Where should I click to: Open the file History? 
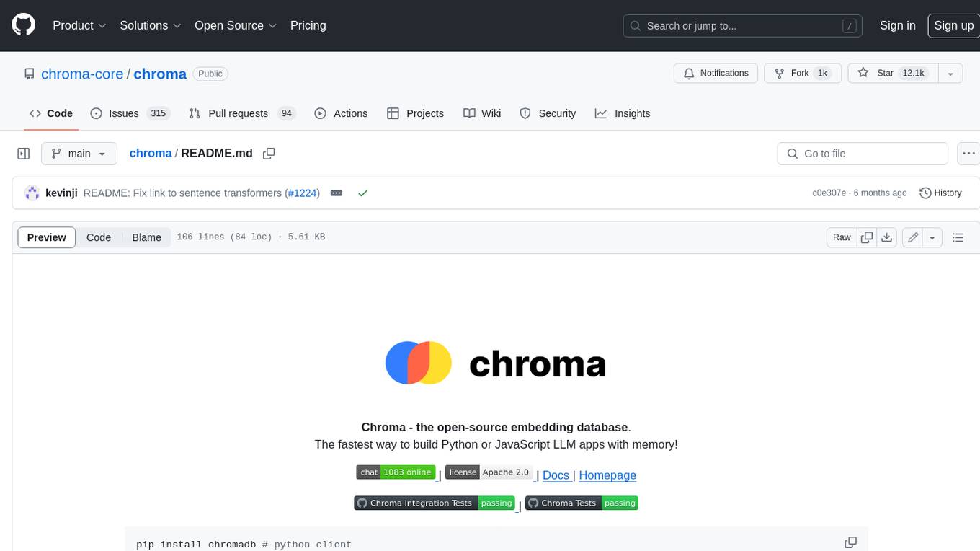point(940,193)
